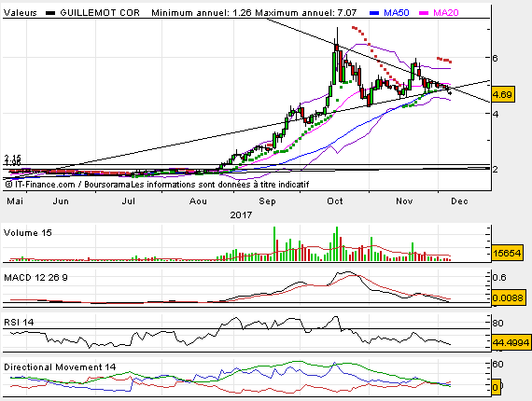The height and width of the screenshot is (401, 532).
Task: Click the '2017' year label
Action: coord(241,214)
